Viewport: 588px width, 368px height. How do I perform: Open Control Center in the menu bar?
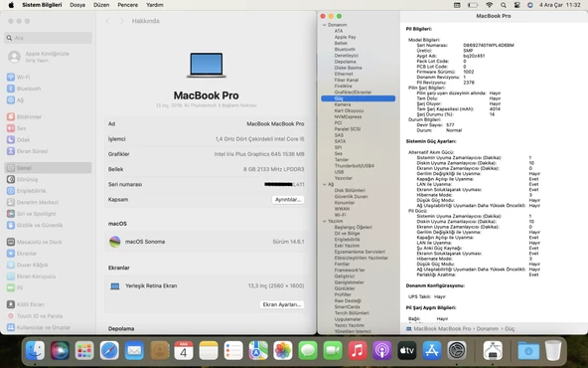click(x=517, y=5)
